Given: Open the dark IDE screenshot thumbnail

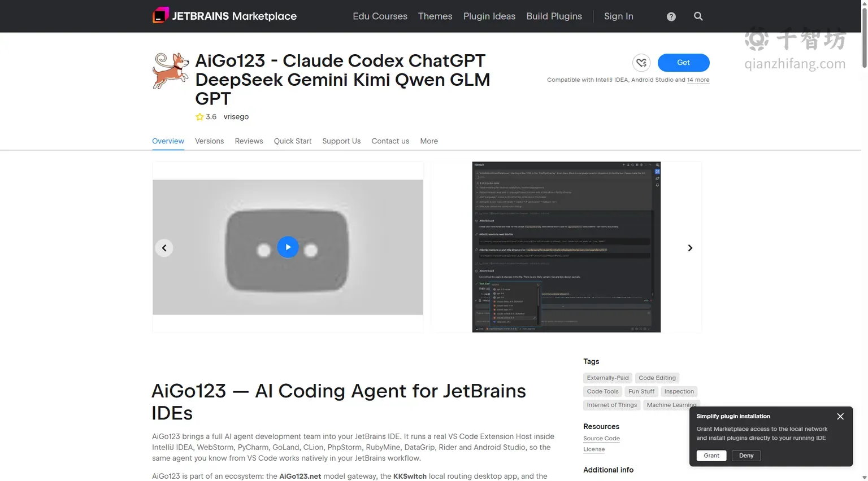Looking at the screenshot, I should pyautogui.click(x=566, y=247).
